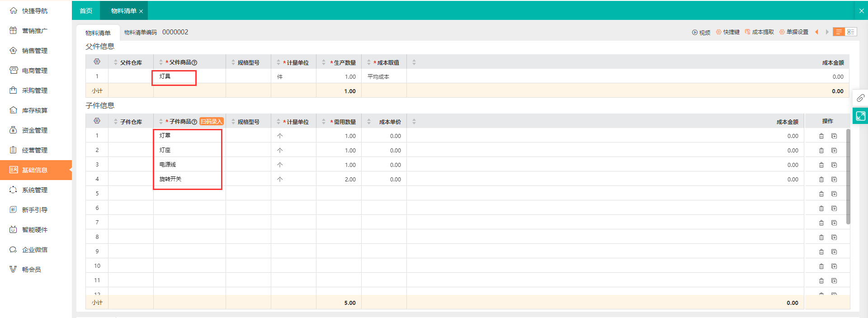868x318 pixels.
Task: Open 库存核算 in the sidebar
Action: [35, 110]
